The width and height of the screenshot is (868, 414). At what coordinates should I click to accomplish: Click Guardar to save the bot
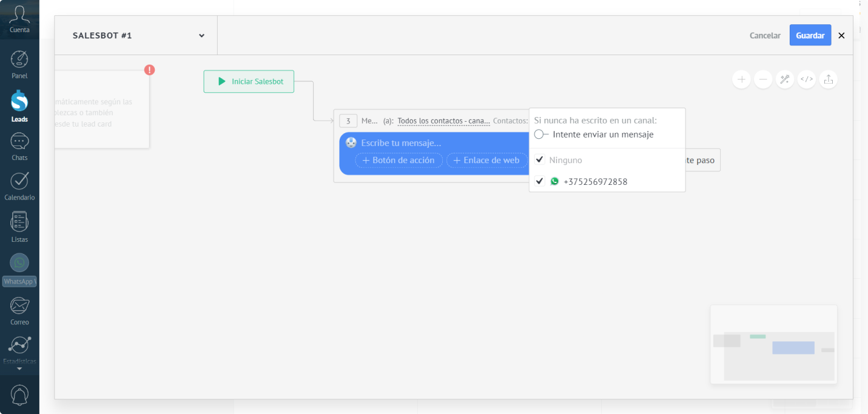point(810,35)
